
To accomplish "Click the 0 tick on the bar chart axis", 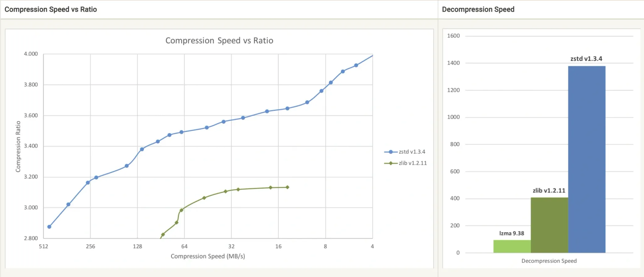I will coord(458,253).
